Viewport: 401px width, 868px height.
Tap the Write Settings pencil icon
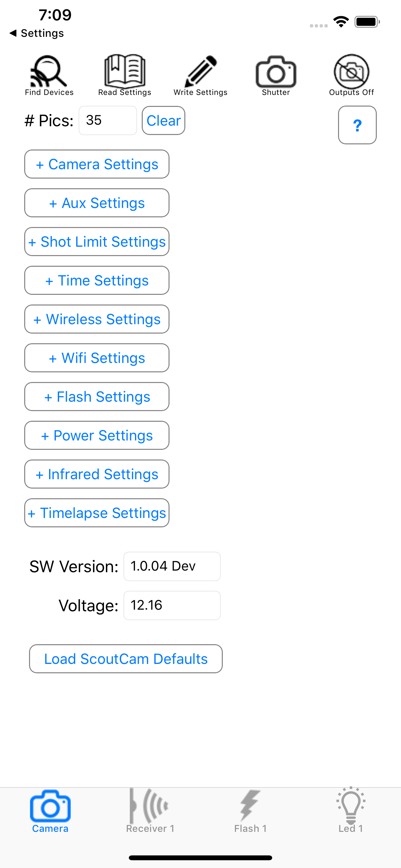tap(200, 71)
